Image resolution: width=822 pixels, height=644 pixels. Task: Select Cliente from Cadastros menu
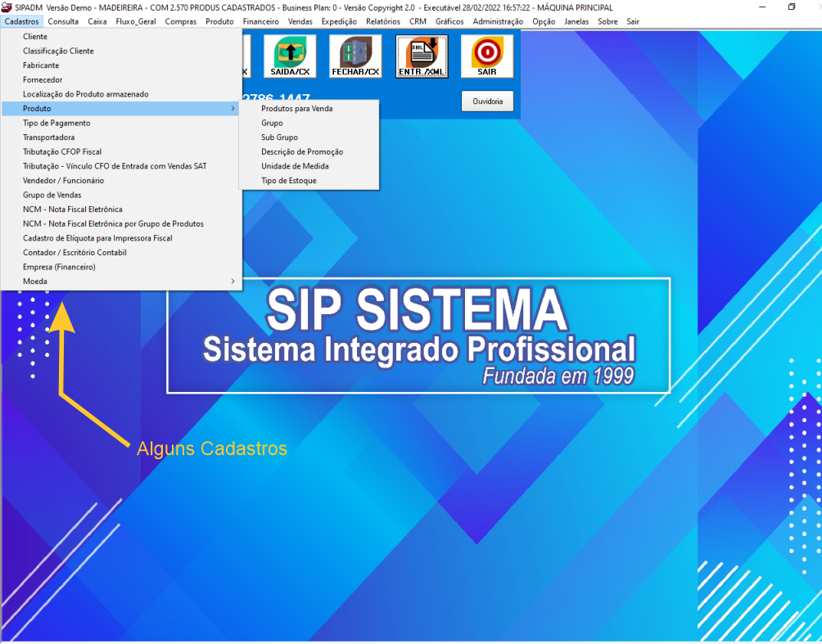pyautogui.click(x=121, y=37)
